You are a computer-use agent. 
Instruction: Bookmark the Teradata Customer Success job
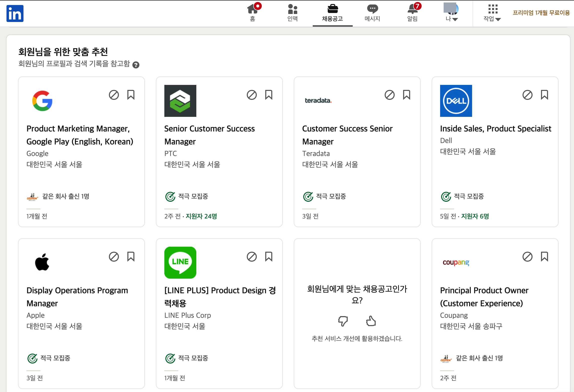point(407,95)
